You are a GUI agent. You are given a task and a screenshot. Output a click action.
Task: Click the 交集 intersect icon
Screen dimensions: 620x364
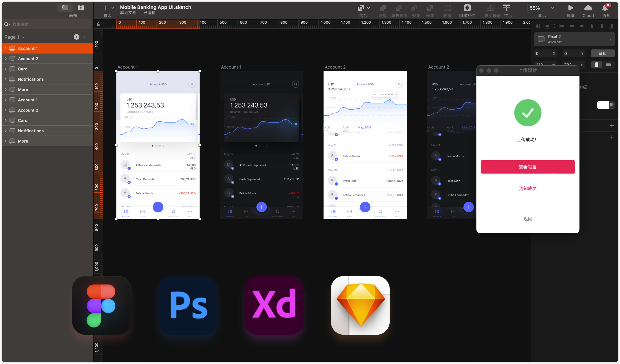click(414, 8)
